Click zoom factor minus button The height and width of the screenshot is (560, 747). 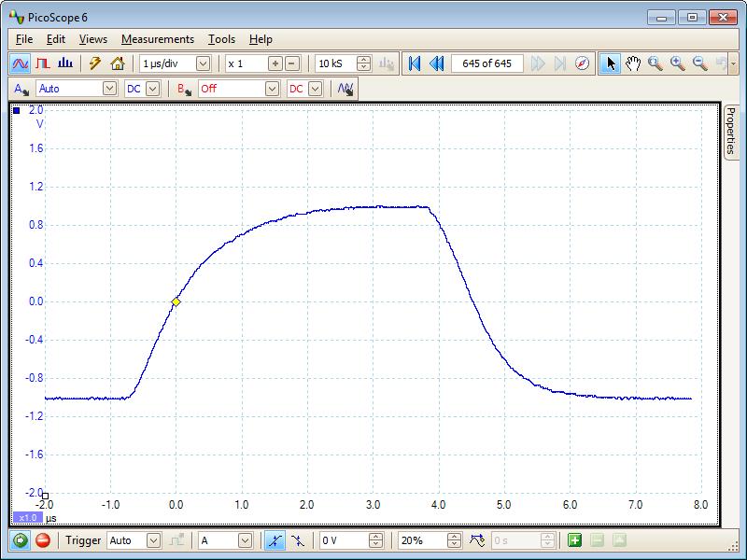(x=292, y=63)
